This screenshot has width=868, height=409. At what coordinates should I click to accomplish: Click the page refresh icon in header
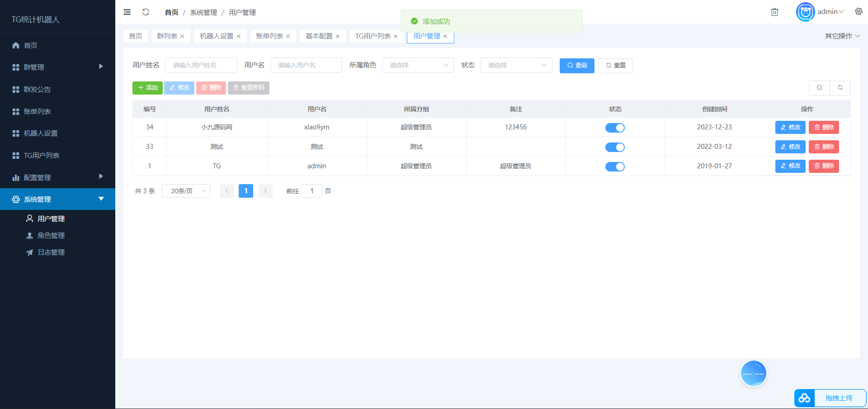146,12
